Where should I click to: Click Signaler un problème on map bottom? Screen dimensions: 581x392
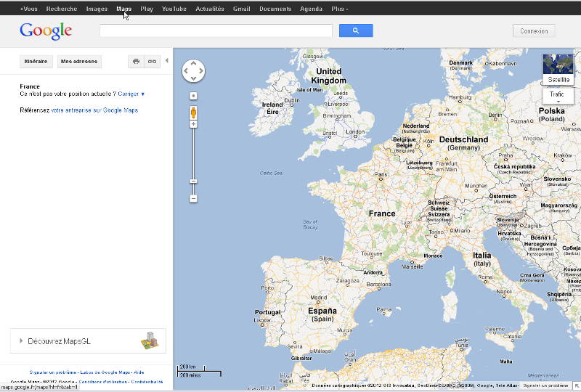pos(545,385)
